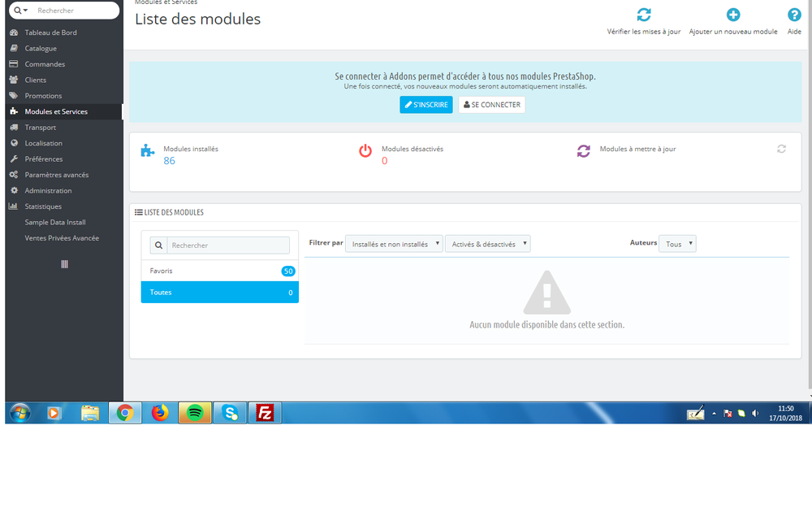Open Google Chrome from the taskbar
Screen dimensions: 812x508
125,413
